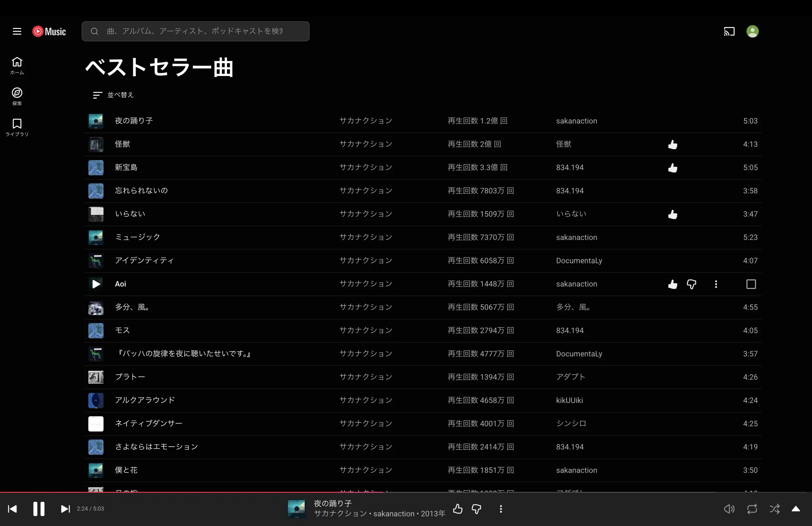
Task: Tick the Aoi row checkbox
Action: pos(751,284)
